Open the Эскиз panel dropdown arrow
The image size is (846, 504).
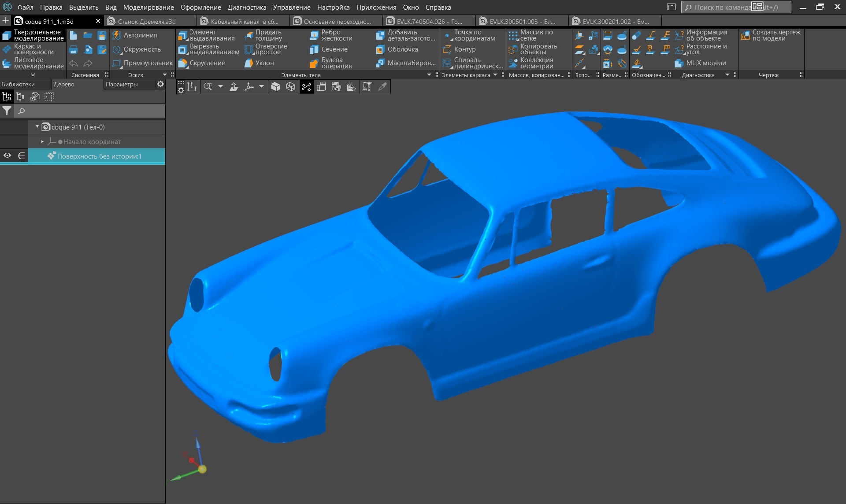(165, 75)
